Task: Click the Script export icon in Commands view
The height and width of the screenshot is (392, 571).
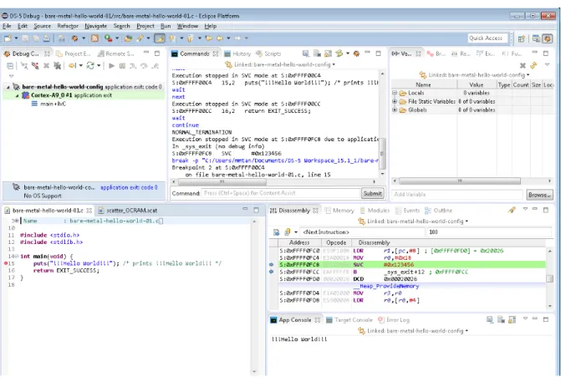Action: (339, 53)
